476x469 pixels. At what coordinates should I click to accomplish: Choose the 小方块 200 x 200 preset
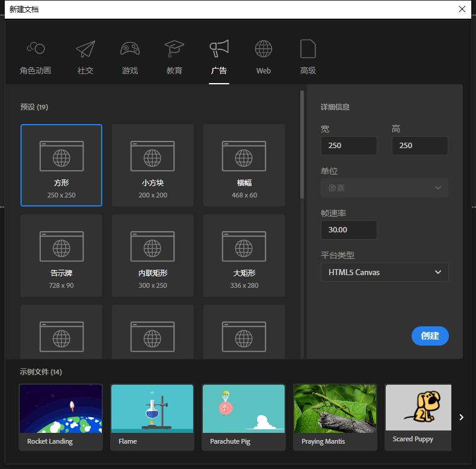click(153, 165)
